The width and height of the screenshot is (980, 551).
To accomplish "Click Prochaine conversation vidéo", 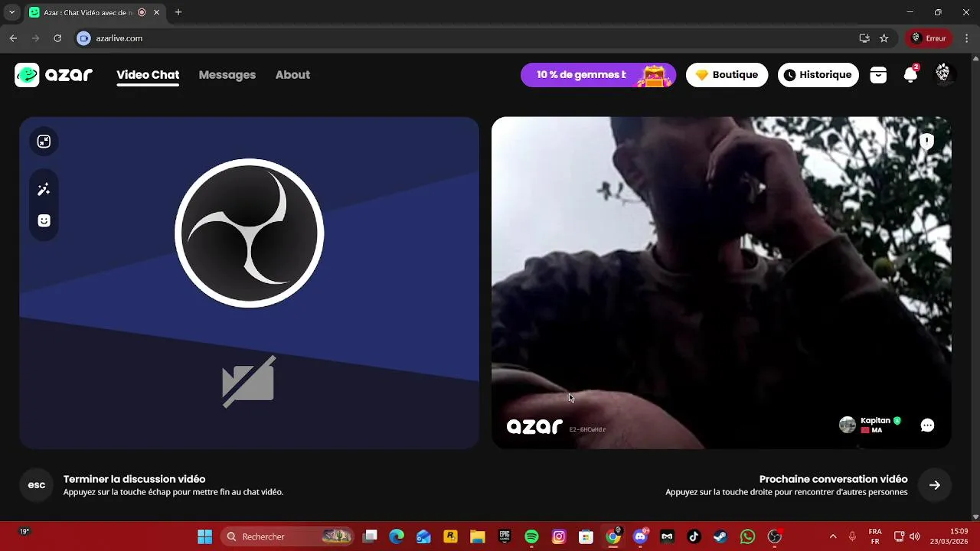I will click(x=833, y=479).
